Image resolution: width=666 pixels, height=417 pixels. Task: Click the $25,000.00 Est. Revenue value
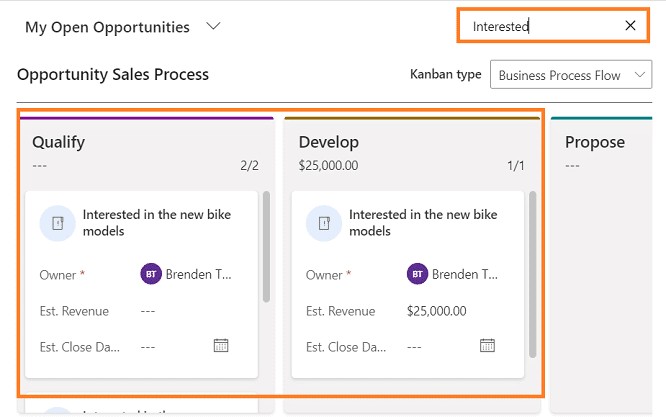pos(436,311)
